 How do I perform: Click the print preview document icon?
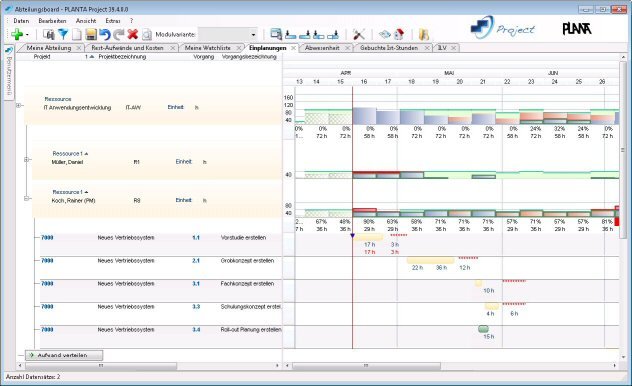pos(147,35)
